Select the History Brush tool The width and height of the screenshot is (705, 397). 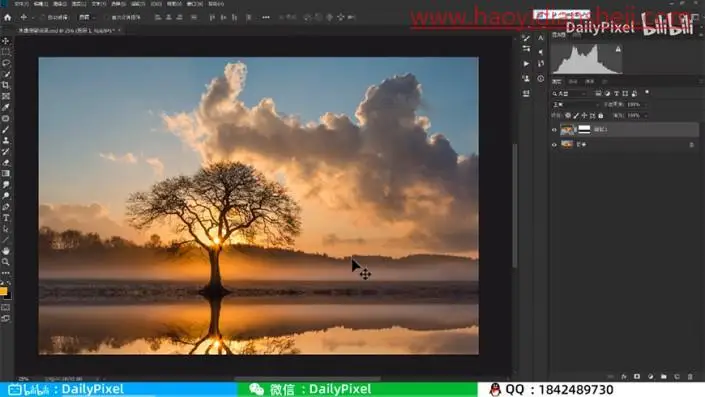6,152
